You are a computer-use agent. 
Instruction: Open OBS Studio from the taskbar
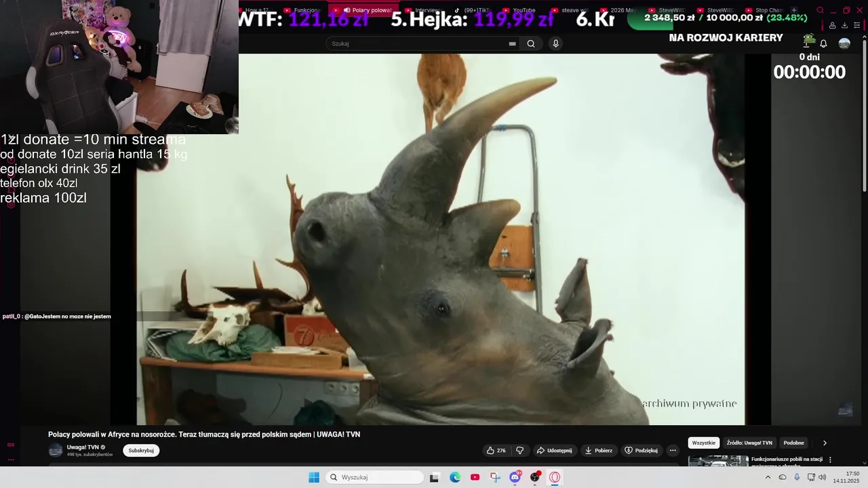[x=535, y=477]
